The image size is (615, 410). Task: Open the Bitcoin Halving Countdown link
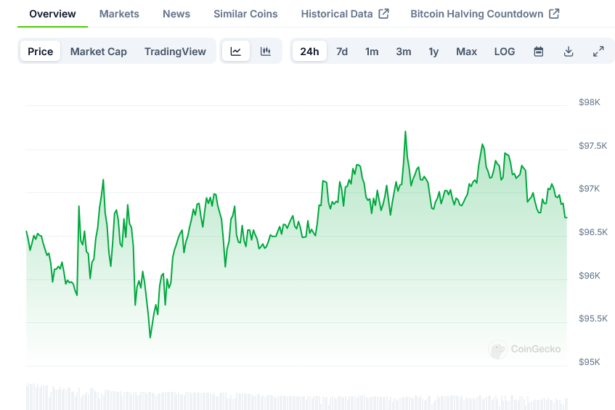[x=485, y=14]
